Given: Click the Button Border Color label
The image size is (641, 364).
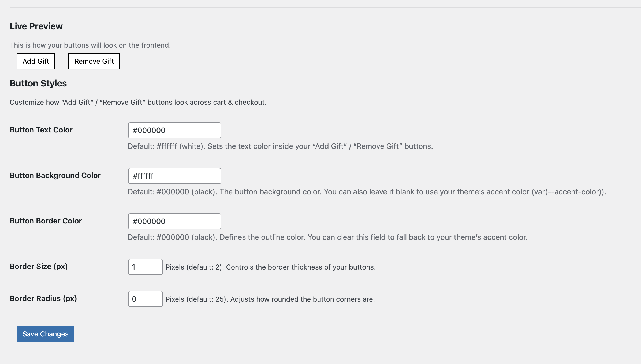Looking at the screenshot, I should pos(46,221).
